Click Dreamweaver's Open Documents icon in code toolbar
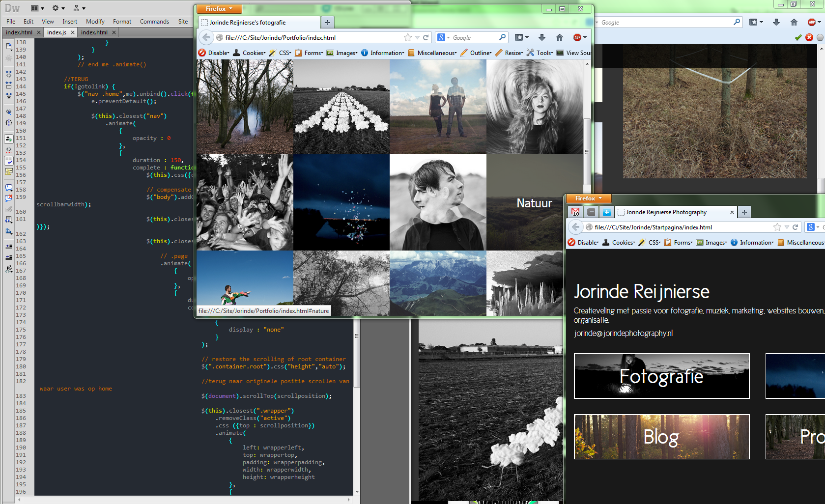The width and height of the screenshot is (825, 504). click(9, 46)
